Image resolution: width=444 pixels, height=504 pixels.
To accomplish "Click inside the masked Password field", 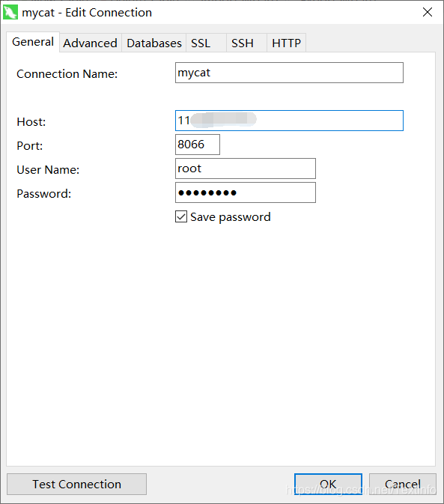I will pos(246,192).
